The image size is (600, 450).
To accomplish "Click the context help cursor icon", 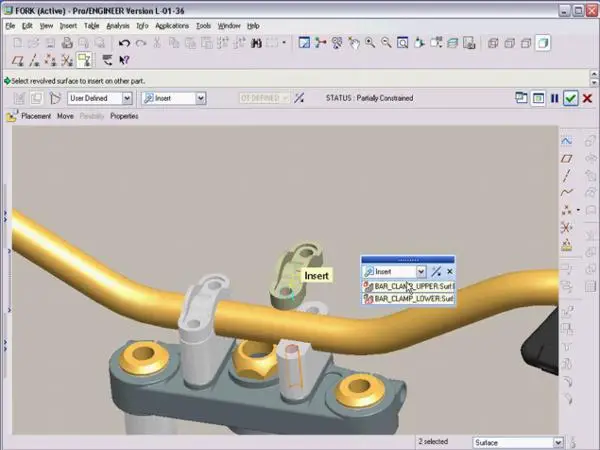I will pyautogui.click(x=124, y=60).
